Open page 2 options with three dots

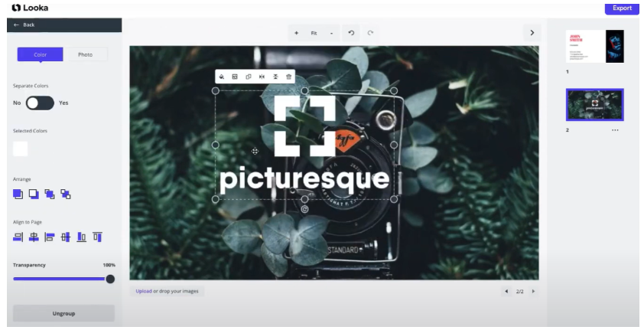615,130
